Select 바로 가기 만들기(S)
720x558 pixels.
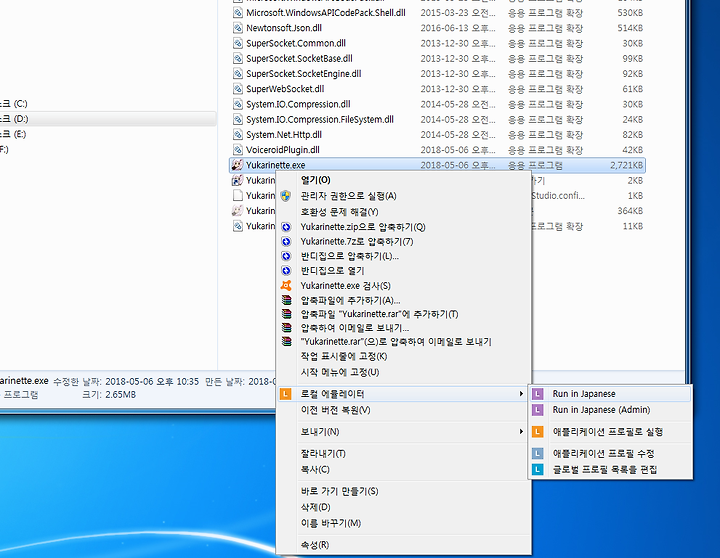tap(404, 491)
